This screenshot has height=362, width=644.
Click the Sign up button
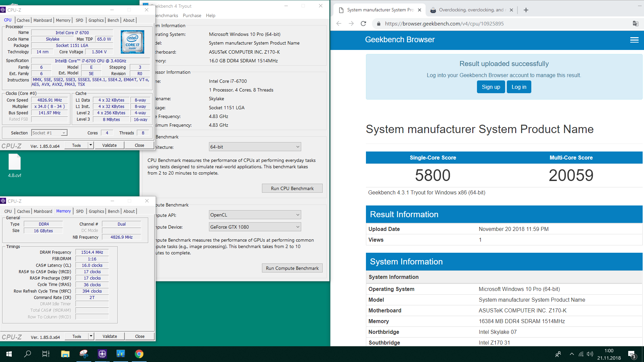tap(491, 87)
